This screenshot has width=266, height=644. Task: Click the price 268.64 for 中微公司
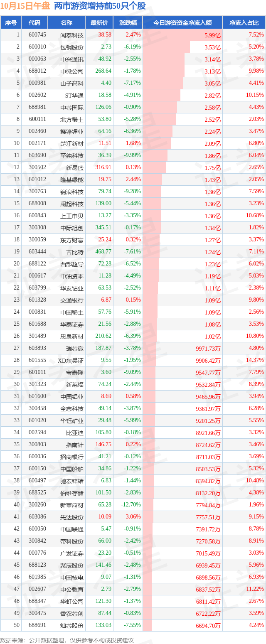(103, 71)
